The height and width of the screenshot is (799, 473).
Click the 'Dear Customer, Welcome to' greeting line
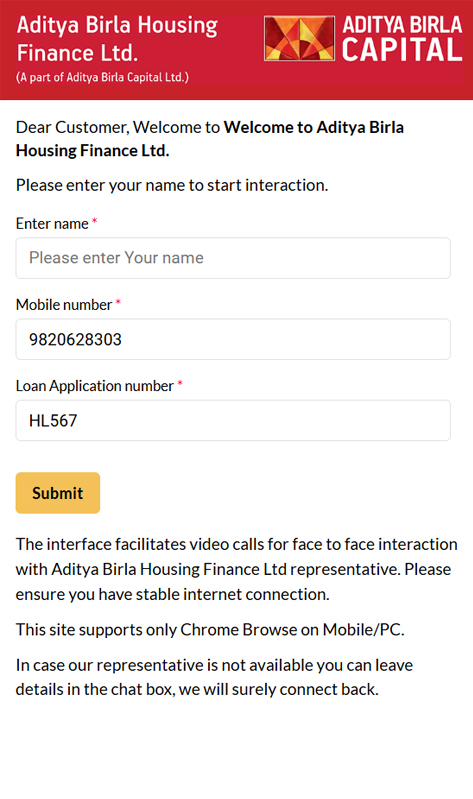tap(118, 127)
